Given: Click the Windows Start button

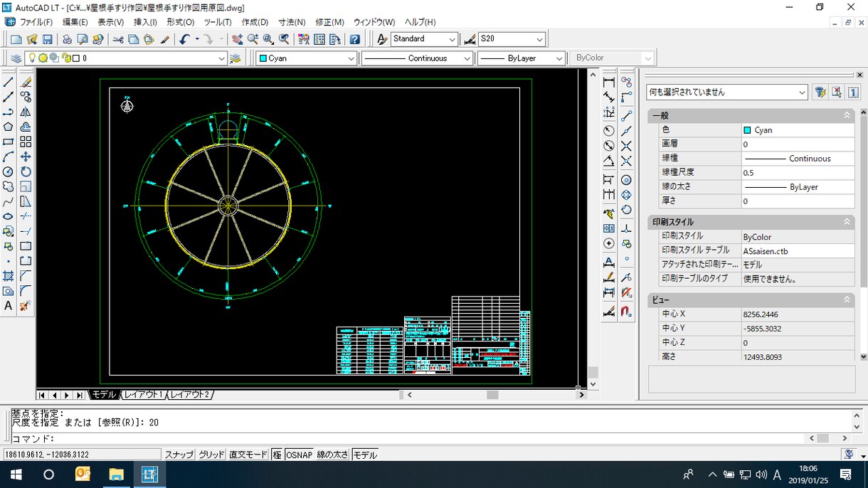Looking at the screenshot, I should [16, 474].
